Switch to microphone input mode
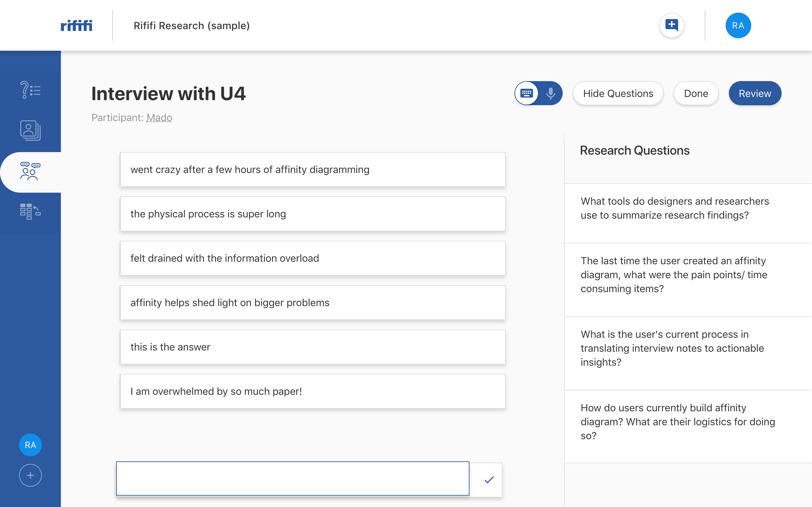This screenshot has width=812, height=507. click(x=550, y=93)
